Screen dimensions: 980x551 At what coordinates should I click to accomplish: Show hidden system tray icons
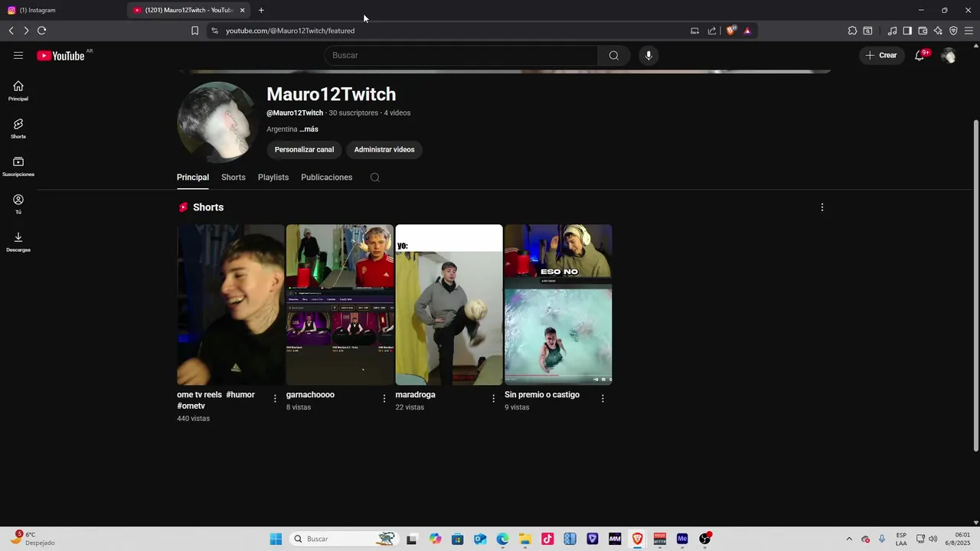coord(849,539)
